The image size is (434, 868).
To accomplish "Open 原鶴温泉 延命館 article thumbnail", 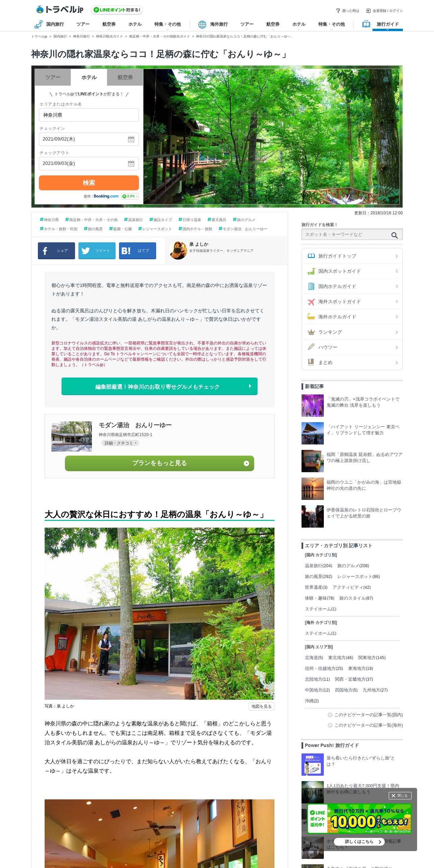I will [x=313, y=461].
